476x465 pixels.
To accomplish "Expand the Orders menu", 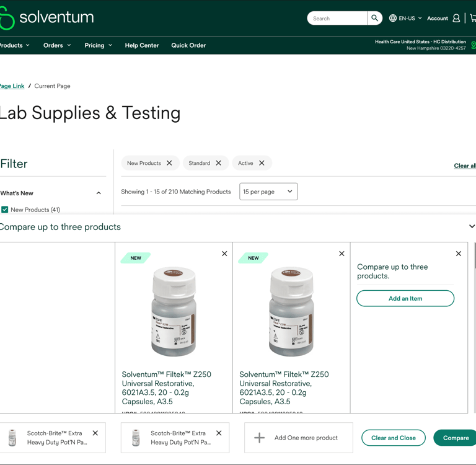I will 57,45.
